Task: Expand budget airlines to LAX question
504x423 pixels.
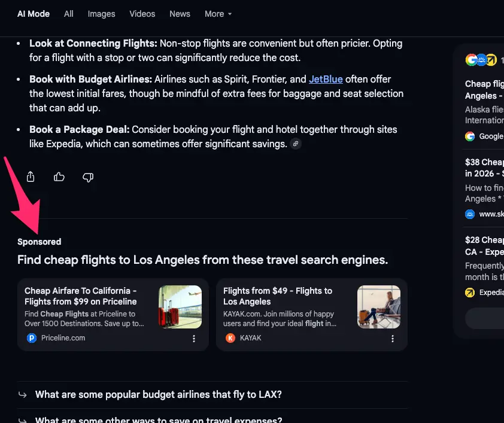Action: click(158, 395)
